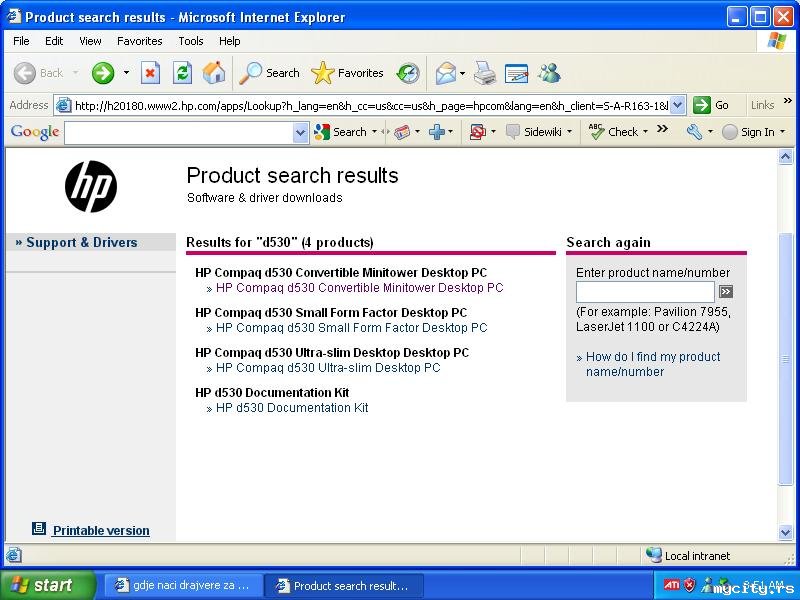Open the Help menu

[x=229, y=41]
